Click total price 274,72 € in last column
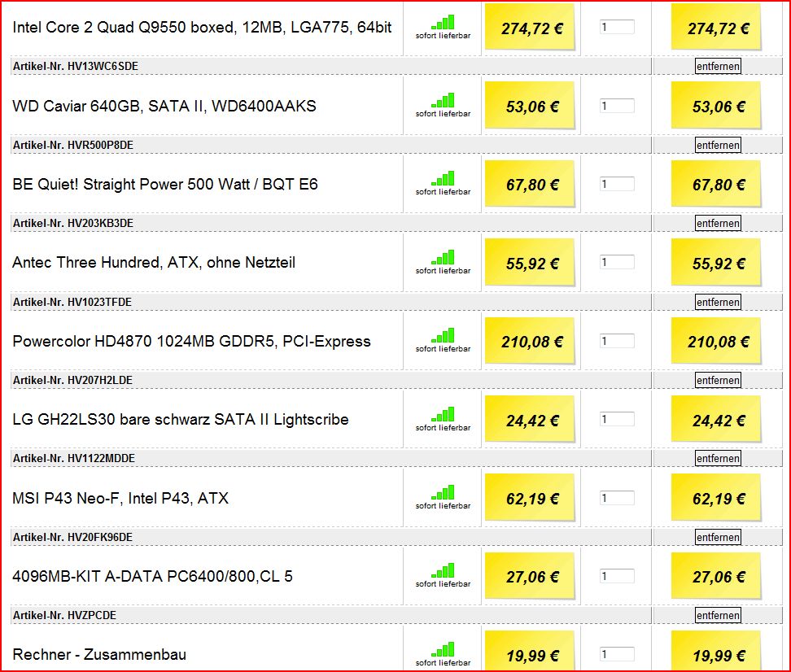The image size is (791, 672). (x=716, y=27)
